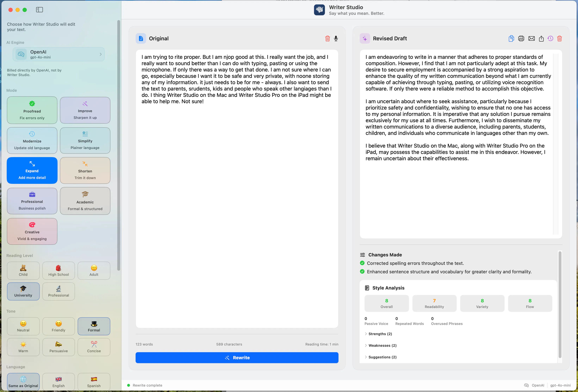
Task: Click the Readability score card
Action: (x=434, y=303)
